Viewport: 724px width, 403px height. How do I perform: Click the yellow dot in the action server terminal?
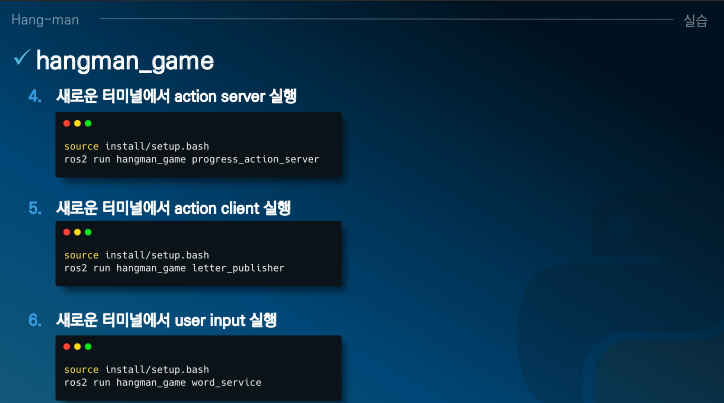tap(77, 123)
